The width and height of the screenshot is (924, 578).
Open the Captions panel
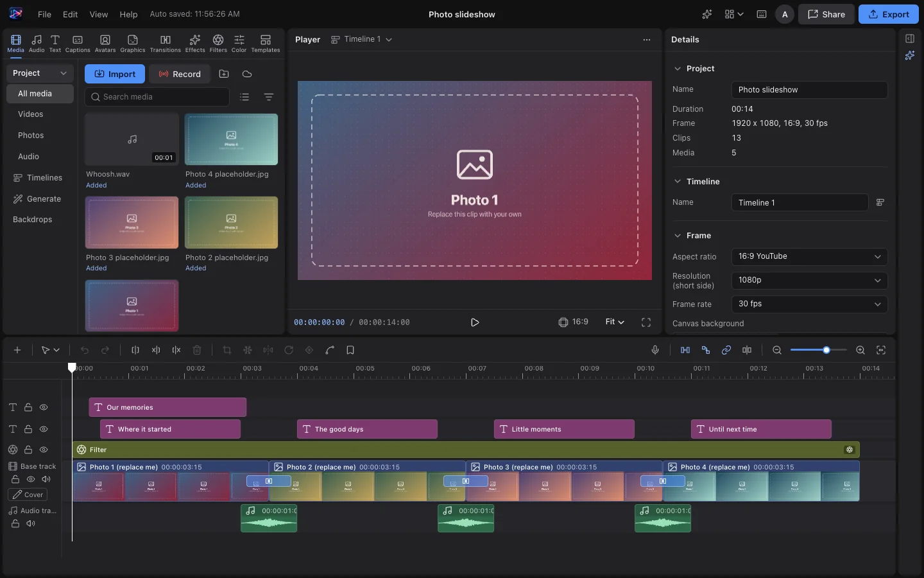pyautogui.click(x=78, y=44)
